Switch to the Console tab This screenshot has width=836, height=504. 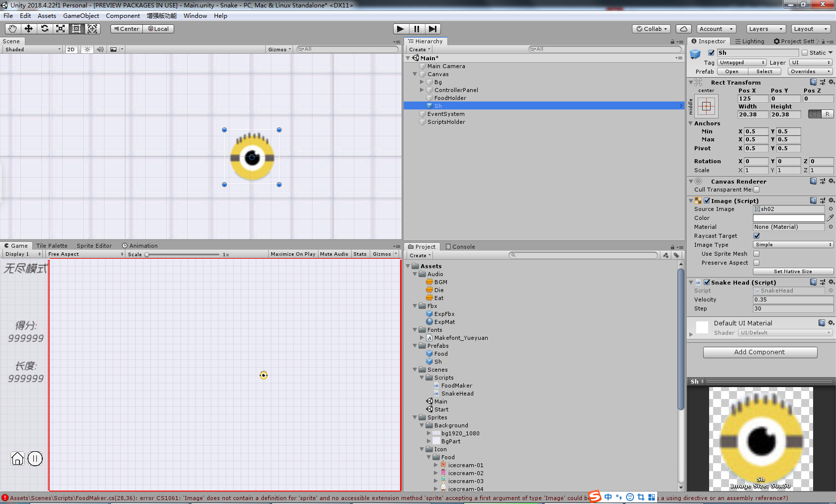click(x=460, y=246)
